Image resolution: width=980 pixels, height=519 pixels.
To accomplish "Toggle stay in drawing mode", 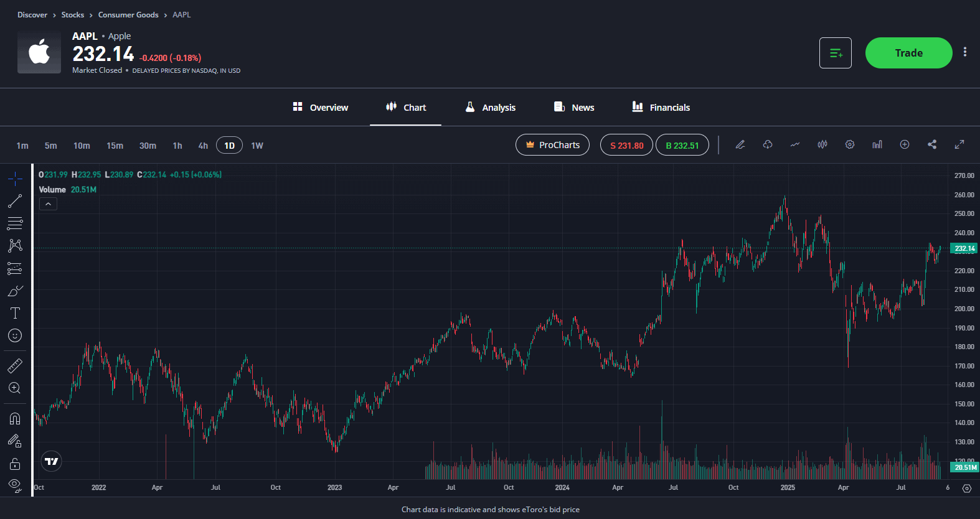I will pyautogui.click(x=15, y=441).
